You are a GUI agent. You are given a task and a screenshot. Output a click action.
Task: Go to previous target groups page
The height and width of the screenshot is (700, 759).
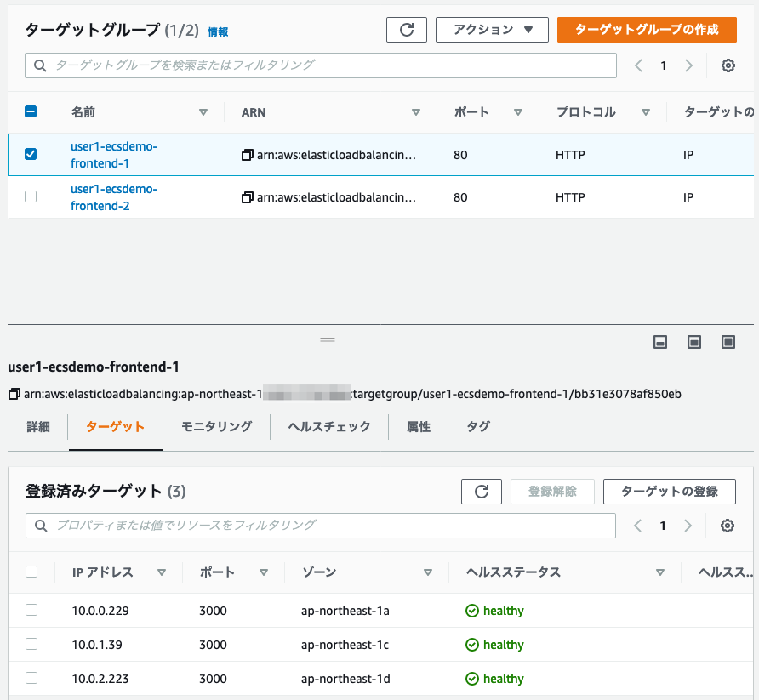(x=639, y=65)
